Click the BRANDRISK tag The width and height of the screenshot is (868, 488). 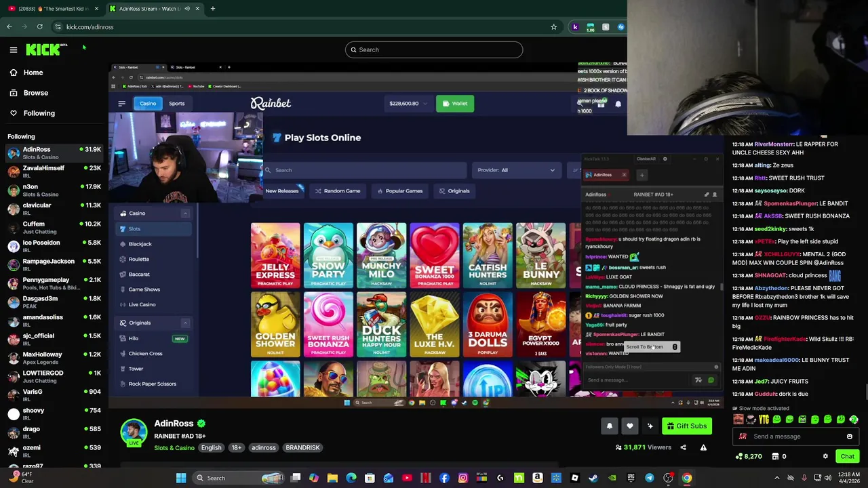click(302, 448)
